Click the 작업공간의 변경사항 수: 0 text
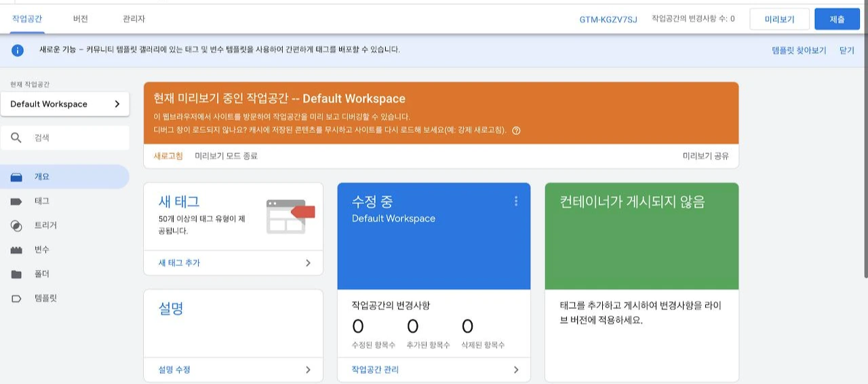Viewport: 868px width, 384px height. point(693,19)
